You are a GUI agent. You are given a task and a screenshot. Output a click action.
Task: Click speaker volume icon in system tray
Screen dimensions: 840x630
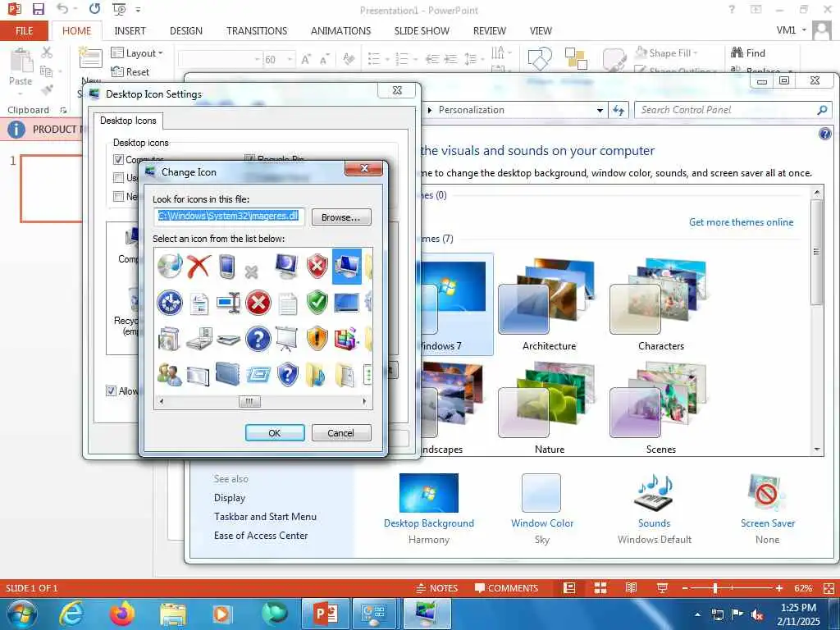click(757, 614)
